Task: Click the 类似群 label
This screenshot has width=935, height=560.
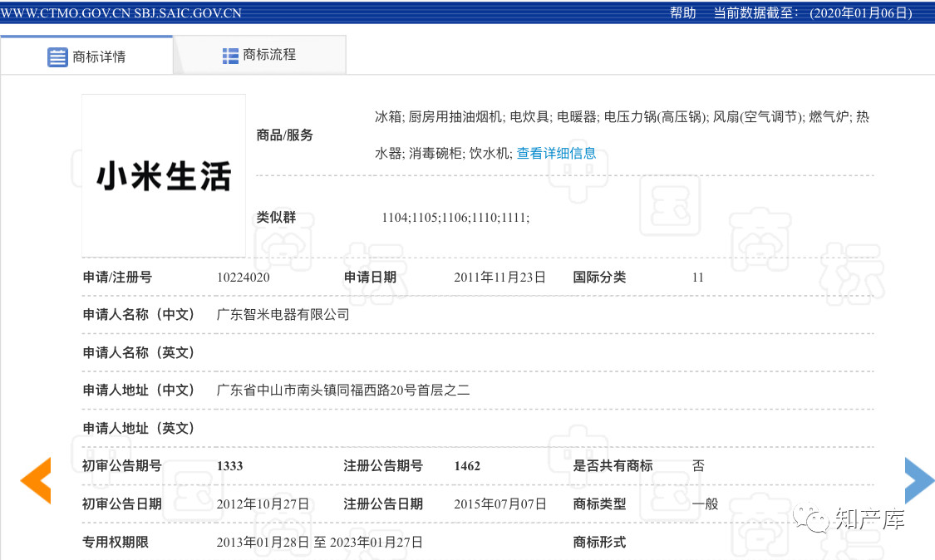Action: pos(276,217)
